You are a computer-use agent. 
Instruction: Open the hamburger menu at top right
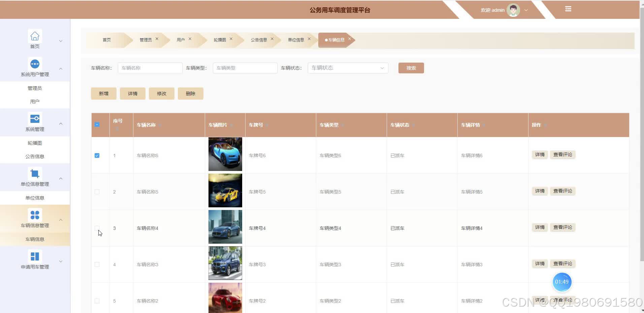pos(568,9)
